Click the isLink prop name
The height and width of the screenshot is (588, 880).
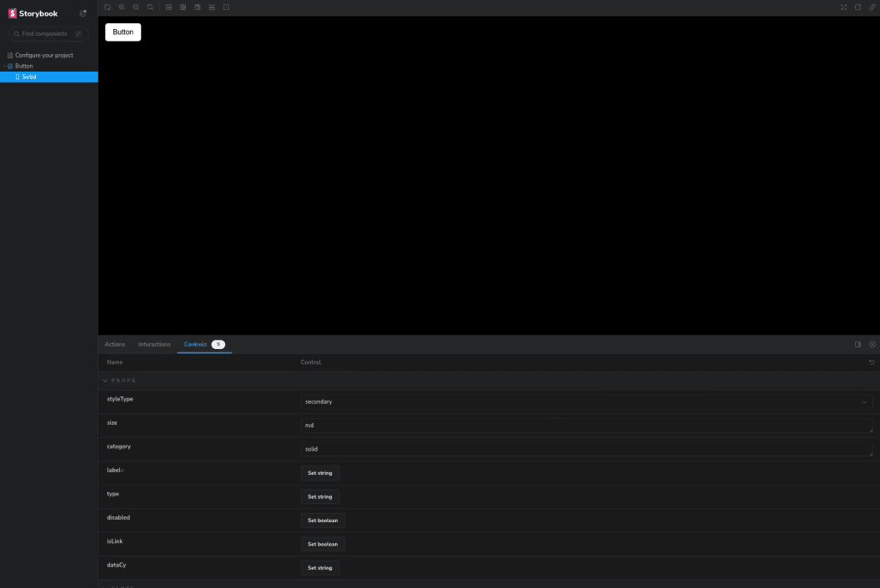[114, 541]
